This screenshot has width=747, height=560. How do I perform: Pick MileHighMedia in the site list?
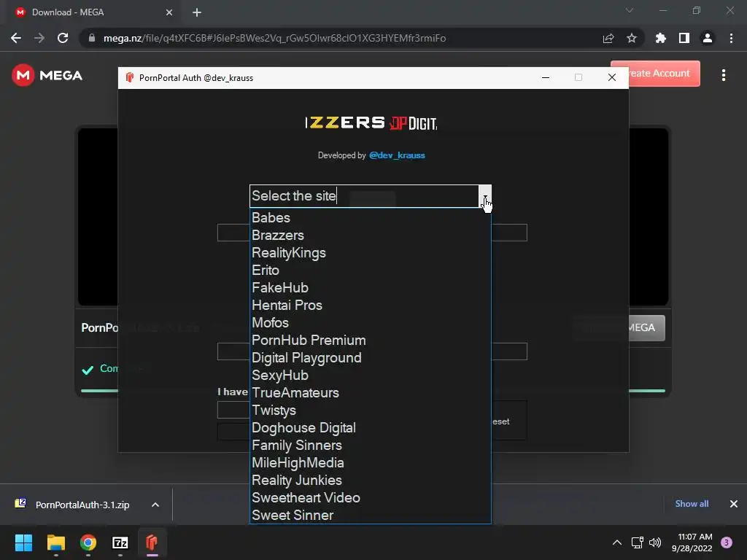pos(370,463)
